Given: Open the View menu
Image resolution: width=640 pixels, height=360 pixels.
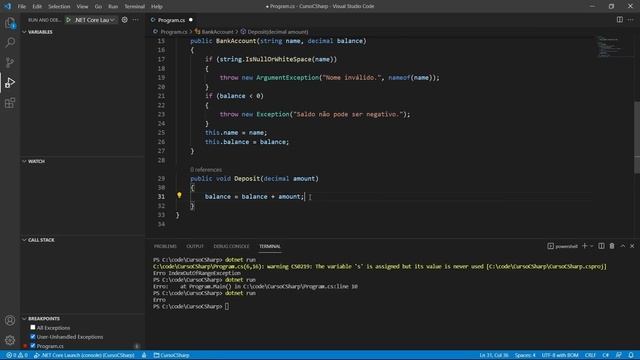Looking at the screenshot, I should point(82,6).
